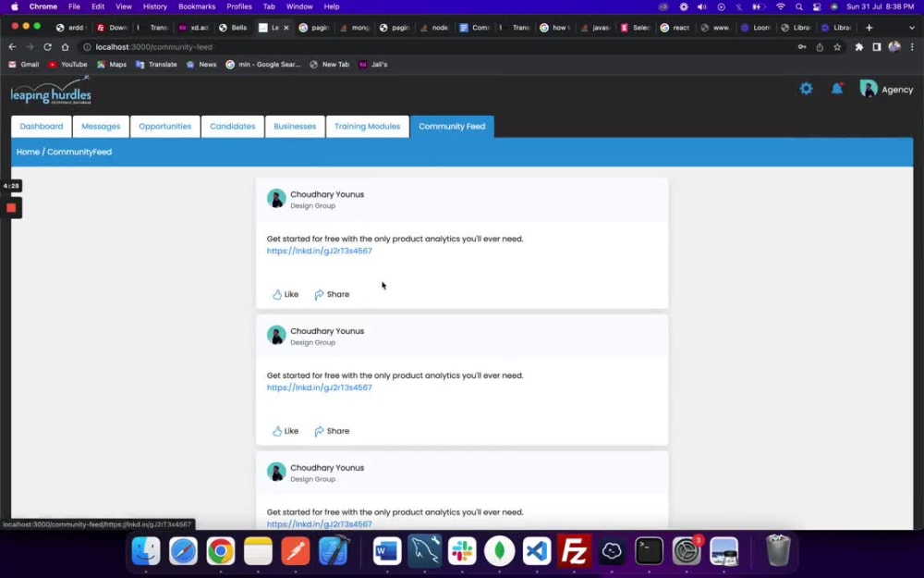Screen dimensions: 924x578
Task: Like the first Choudhary Younus post
Action: (x=286, y=294)
